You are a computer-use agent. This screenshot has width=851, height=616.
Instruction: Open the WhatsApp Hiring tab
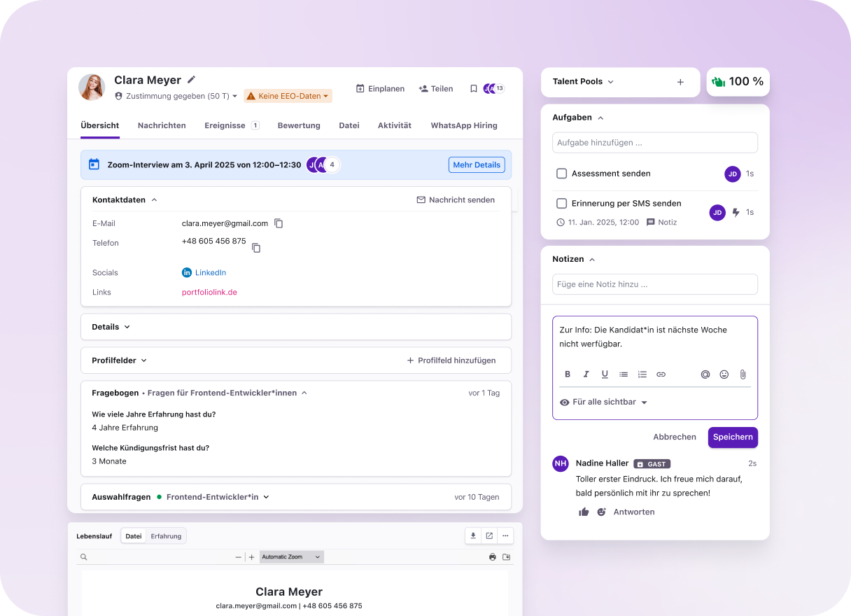463,125
